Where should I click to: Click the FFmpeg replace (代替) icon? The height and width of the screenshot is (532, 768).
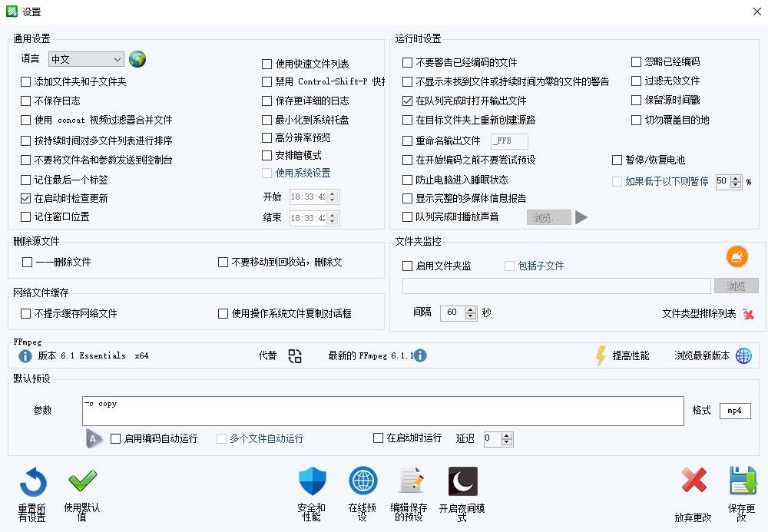(295, 355)
